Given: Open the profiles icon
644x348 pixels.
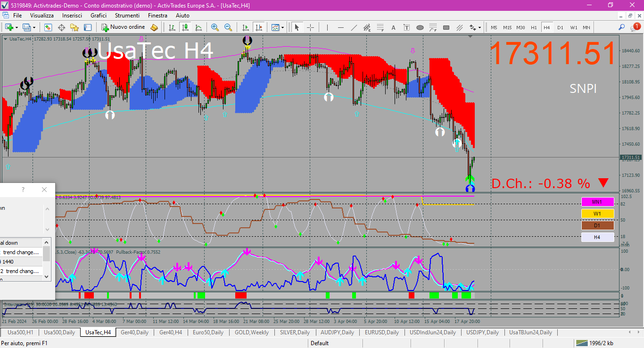Looking at the screenshot, I should [26, 27].
